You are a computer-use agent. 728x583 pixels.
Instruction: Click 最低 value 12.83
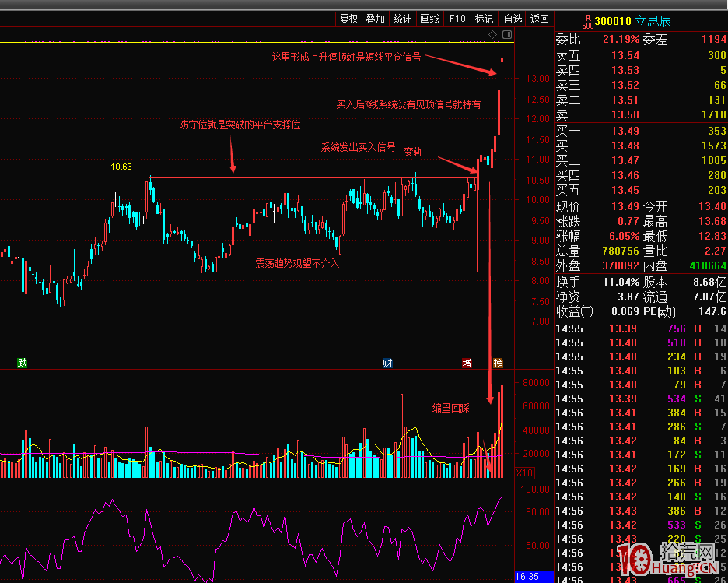point(712,237)
